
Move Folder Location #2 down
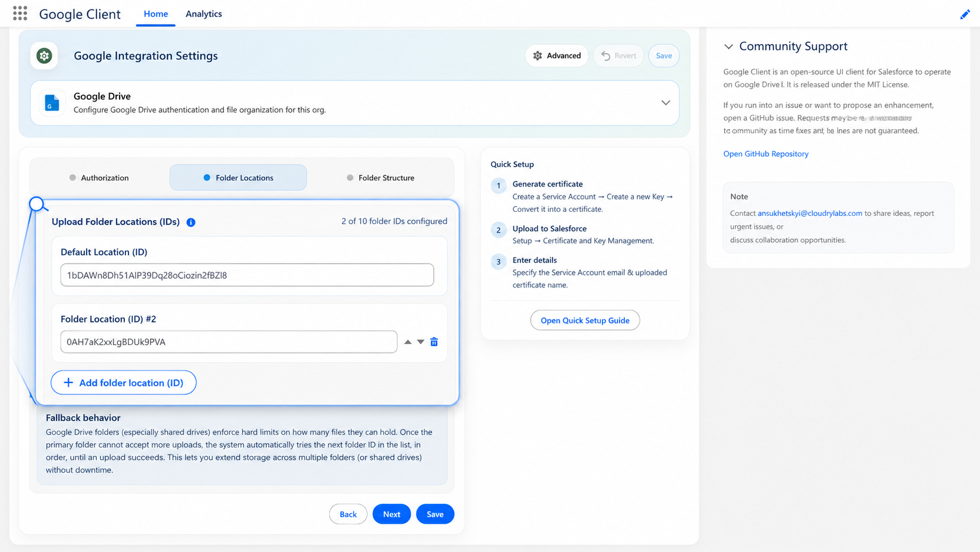(x=421, y=342)
